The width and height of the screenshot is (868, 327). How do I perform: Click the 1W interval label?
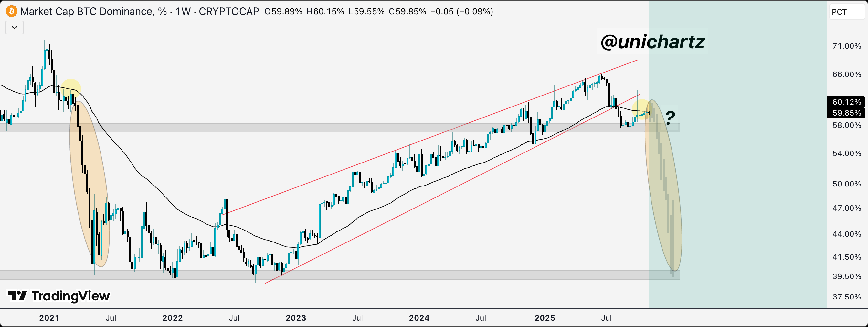[x=183, y=11]
